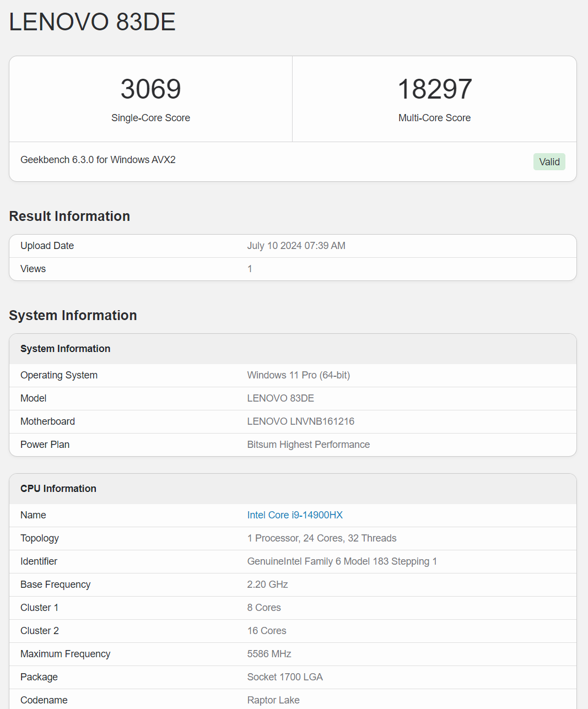Click the large System Information section heading
This screenshot has width=588, height=709.
[x=73, y=315]
